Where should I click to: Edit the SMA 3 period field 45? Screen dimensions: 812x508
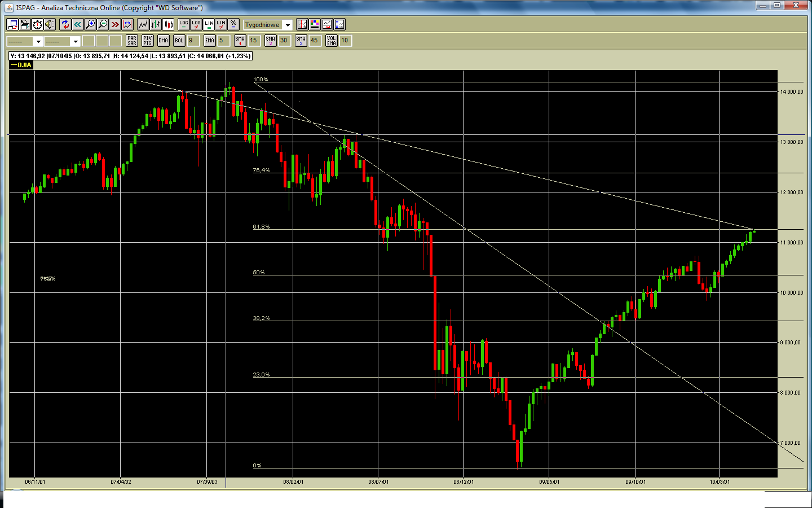[x=315, y=41]
